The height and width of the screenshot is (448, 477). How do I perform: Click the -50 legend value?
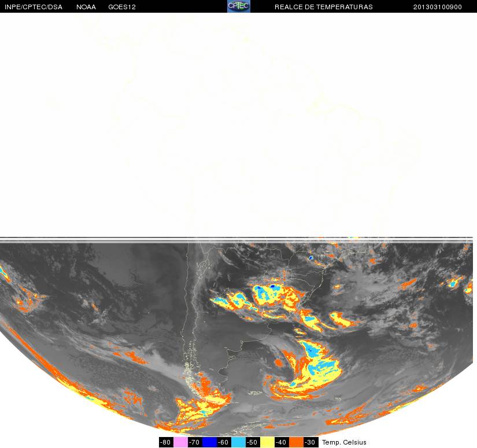click(253, 442)
